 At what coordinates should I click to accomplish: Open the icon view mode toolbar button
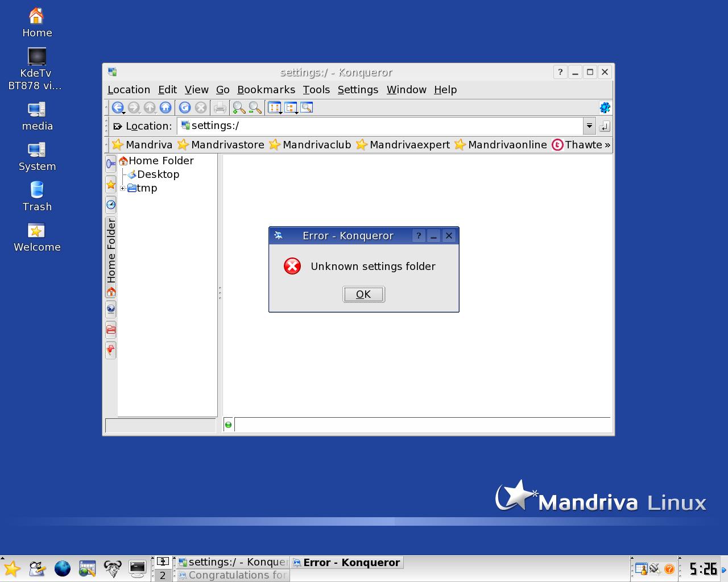click(275, 107)
